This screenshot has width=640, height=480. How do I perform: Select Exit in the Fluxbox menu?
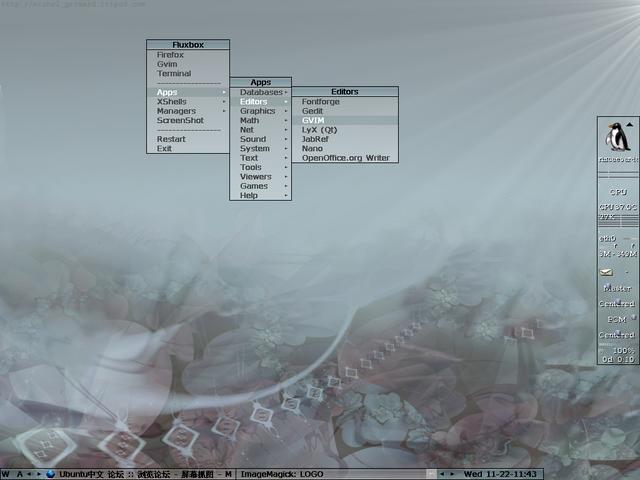[x=188, y=149]
